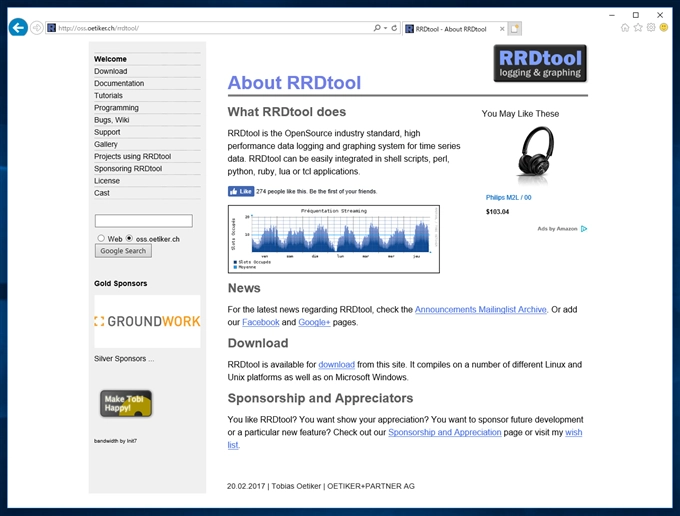The image size is (680, 516).
Task: Open the Philips M2L / 00 product link
Action: point(508,197)
